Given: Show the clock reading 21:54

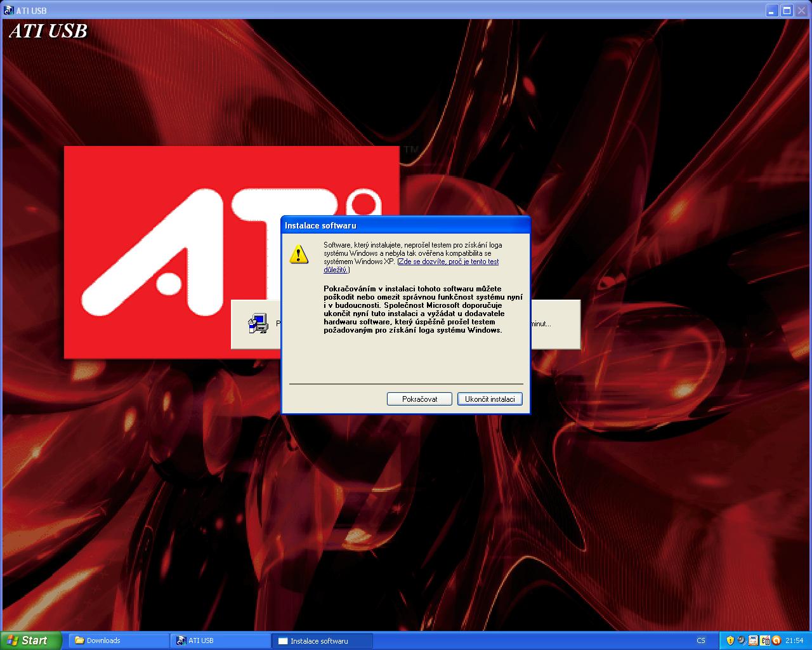Looking at the screenshot, I should pos(794,640).
